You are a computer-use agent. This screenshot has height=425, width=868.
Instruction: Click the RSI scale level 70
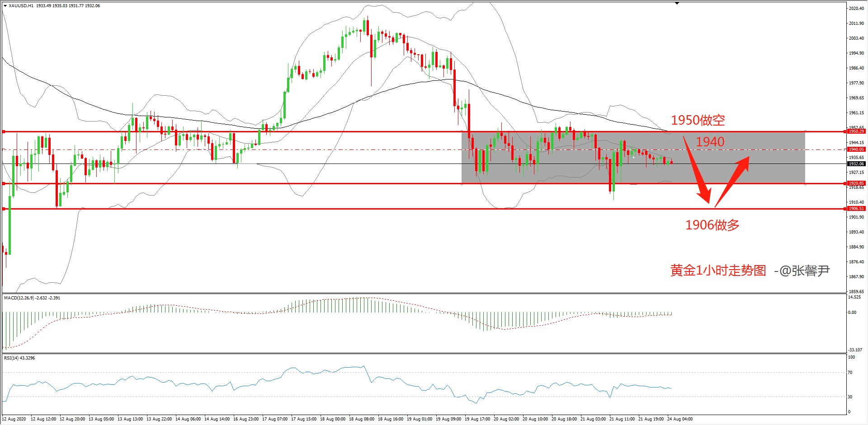click(850, 373)
